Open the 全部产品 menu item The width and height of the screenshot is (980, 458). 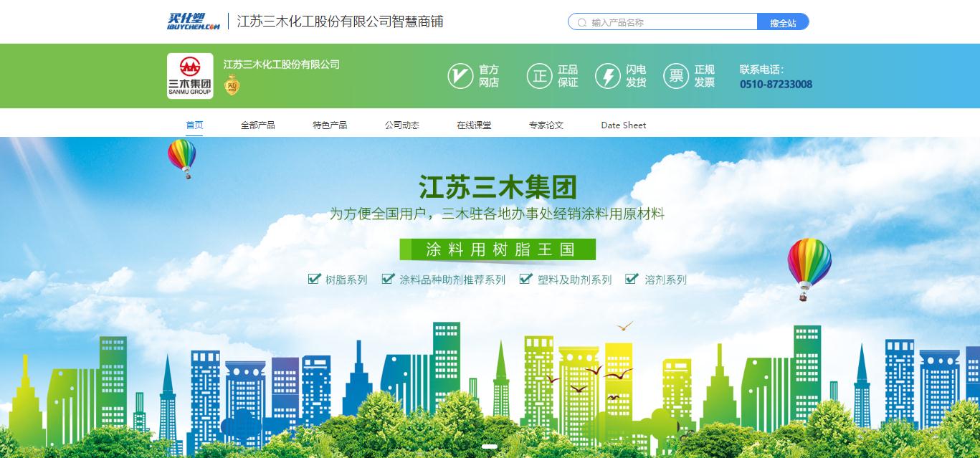(258, 125)
